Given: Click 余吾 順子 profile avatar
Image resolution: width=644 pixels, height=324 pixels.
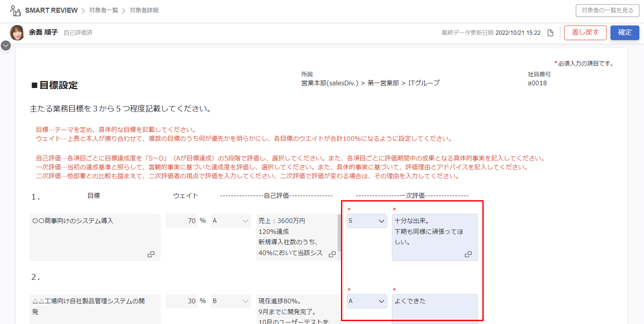Looking at the screenshot, I should click(x=17, y=33).
